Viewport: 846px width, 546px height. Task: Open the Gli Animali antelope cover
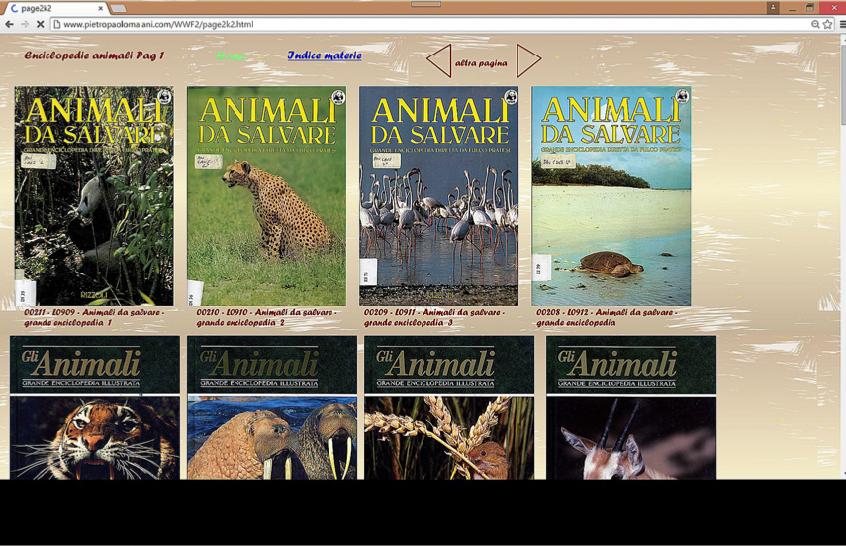tap(631, 407)
